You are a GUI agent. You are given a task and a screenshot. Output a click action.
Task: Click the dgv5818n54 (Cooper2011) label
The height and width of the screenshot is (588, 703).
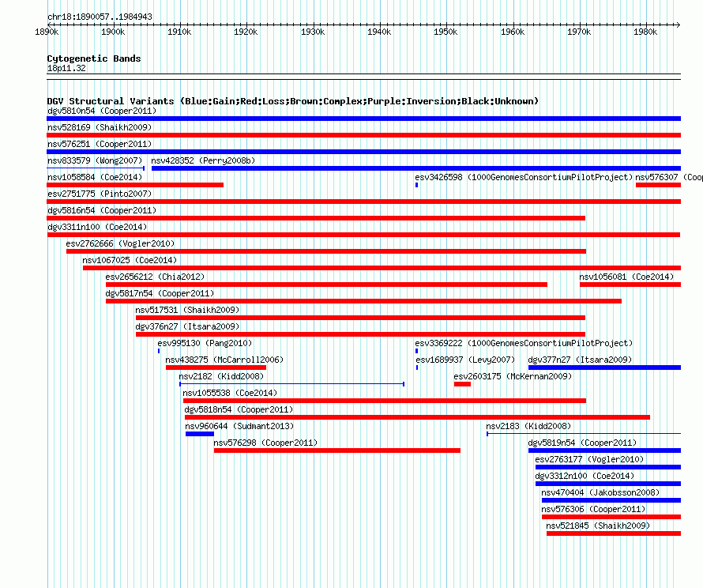pos(239,409)
